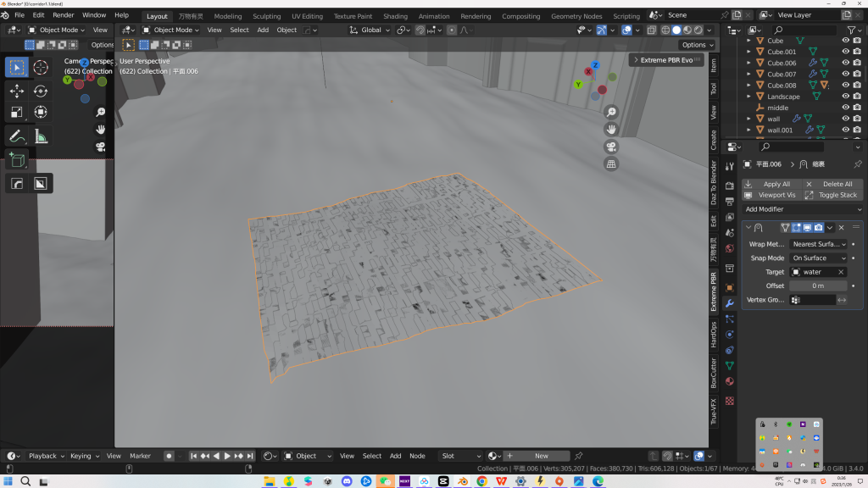Open the material Slot dropdown
Image resolution: width=868 pixels, height=488 pixels.
pyautogui.click(x=460, y=456)
